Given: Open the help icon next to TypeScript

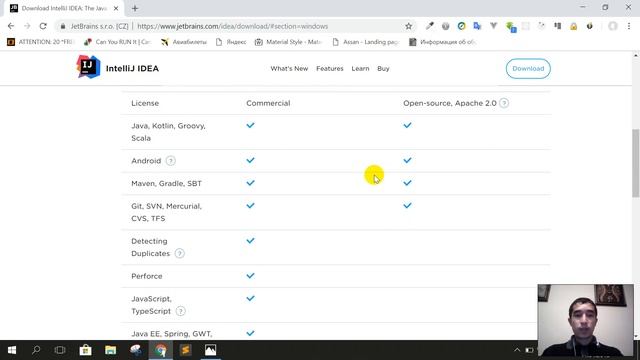Looking at the screenshot, I should (x=180, y=311).
